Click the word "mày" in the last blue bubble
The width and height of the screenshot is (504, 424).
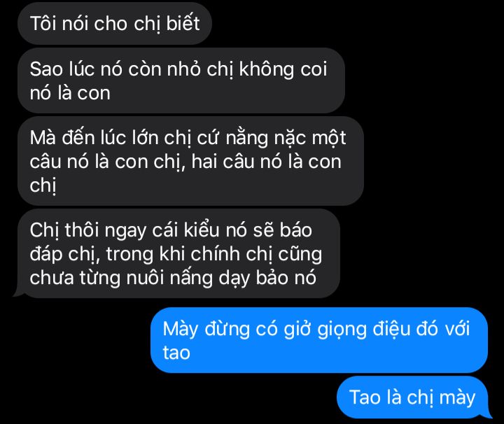click(x=457, y=398)
